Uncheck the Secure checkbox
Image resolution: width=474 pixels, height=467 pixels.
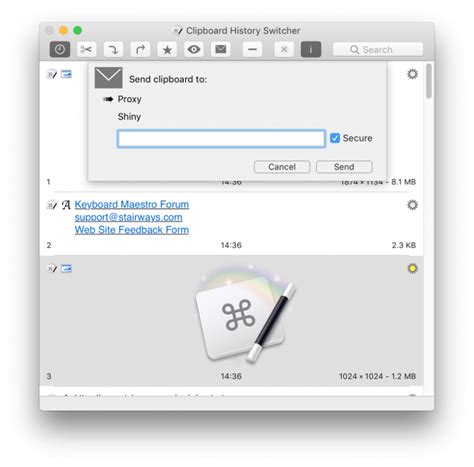pyautogui.click(x=335, y=138)
